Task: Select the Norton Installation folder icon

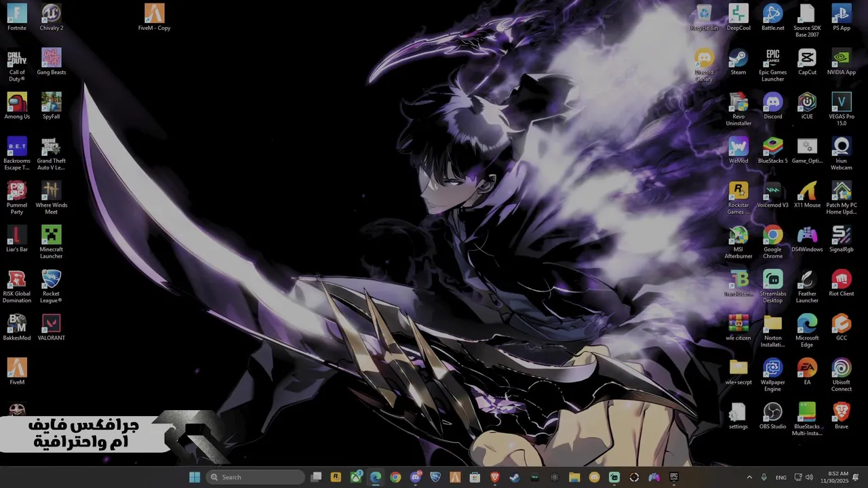Action: point(773,331)
